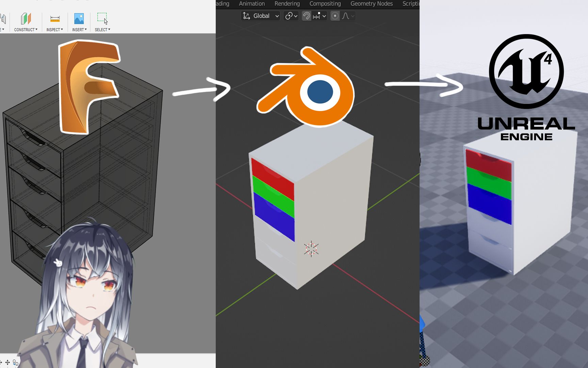588x368 pixels.
Task: Select the red drawer in Unreal viewport
Action: 488,165
